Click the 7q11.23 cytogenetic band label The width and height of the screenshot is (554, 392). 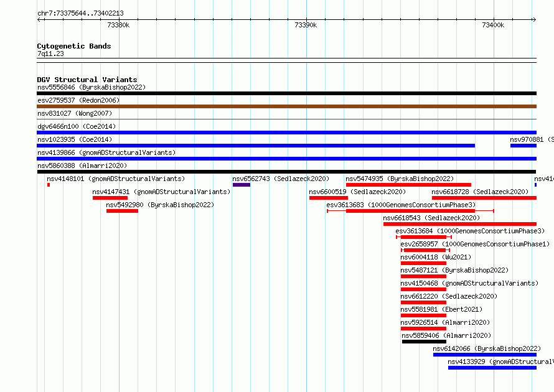[50, 54]
